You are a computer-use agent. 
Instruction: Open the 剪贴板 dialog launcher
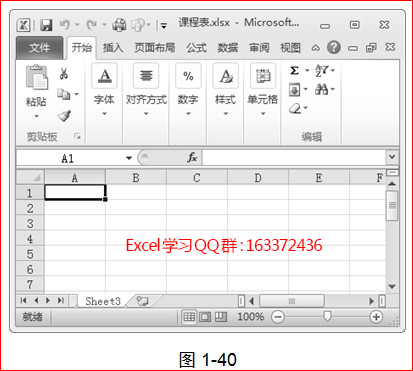(x=77, y=136)
